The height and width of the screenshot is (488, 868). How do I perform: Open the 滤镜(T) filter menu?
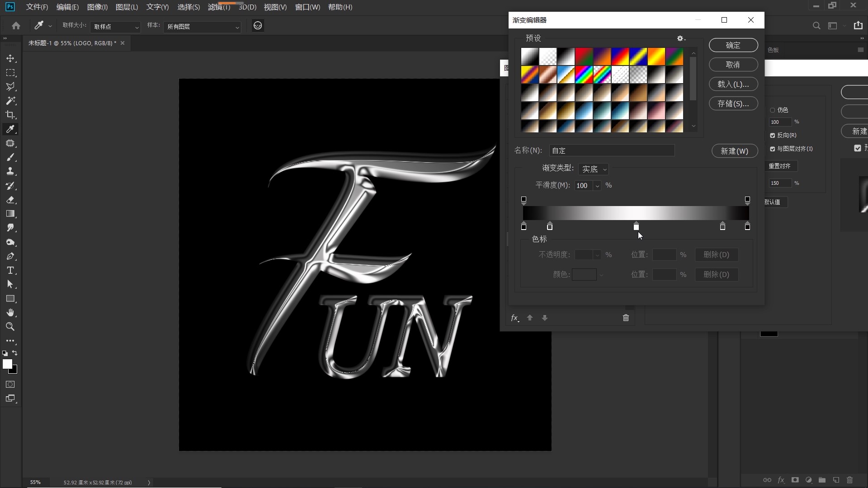[x=219, y=7]
